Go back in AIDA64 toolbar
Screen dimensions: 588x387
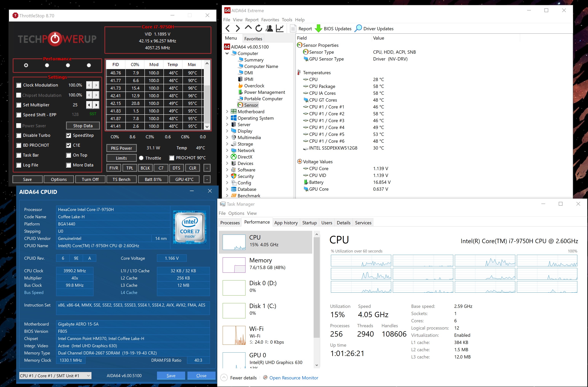[228, 28]
